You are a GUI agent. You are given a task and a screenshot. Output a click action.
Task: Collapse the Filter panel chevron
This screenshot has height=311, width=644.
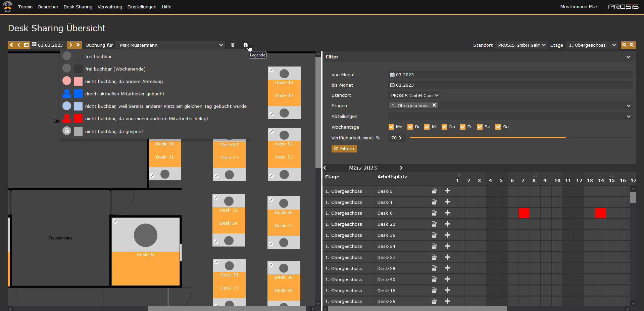tap(628, 57)
